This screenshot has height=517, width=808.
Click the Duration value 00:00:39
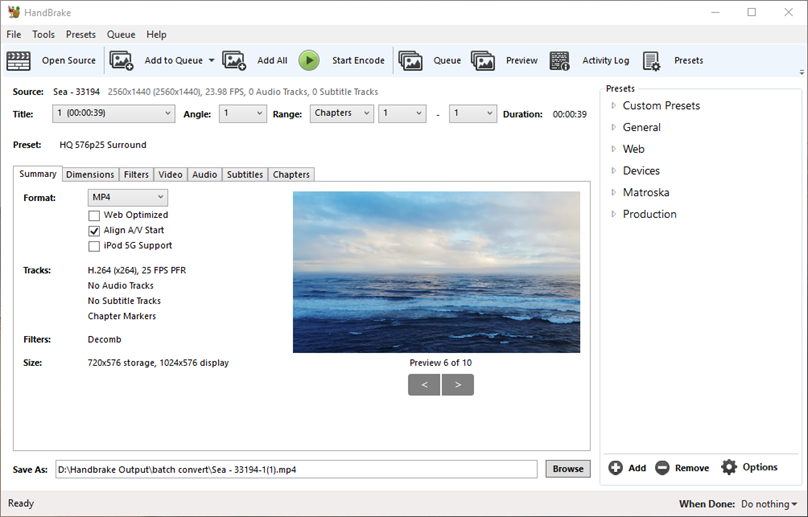pyautogui.click(x=569, y=114)
